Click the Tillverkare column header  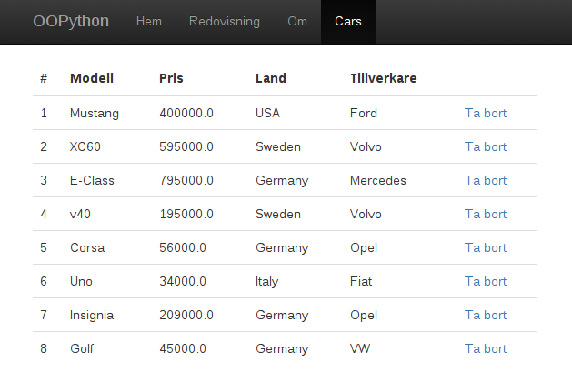[x=384, y=78]
